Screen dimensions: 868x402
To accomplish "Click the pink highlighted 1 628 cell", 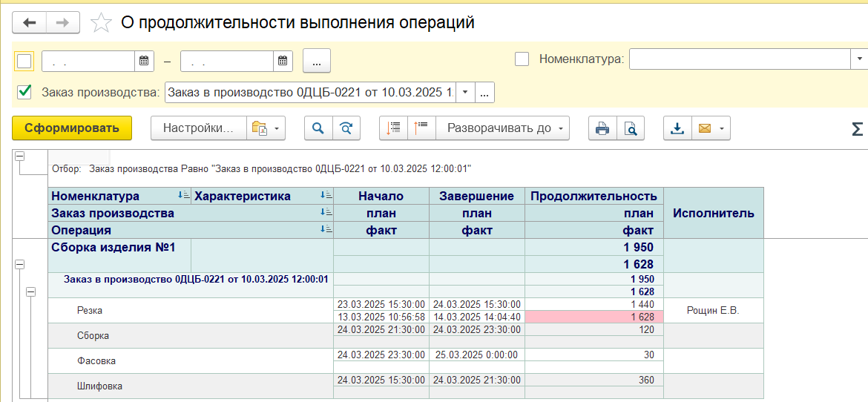I will click(594, 317).
